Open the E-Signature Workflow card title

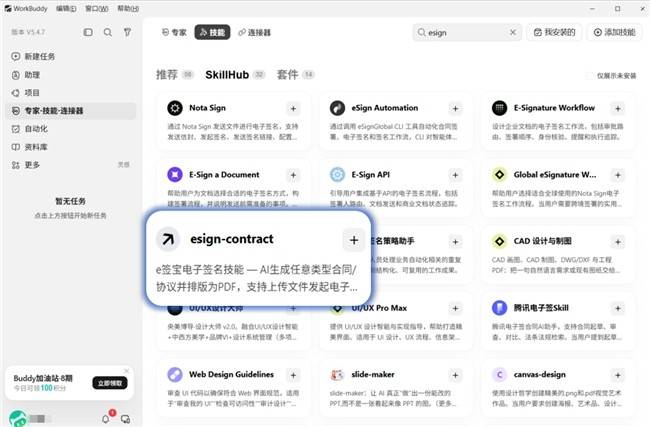(x=554, y=108)
